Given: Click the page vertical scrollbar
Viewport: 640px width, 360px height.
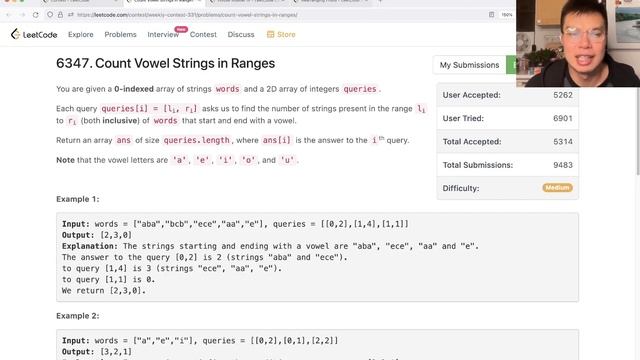Looking at the screenshot, I should tap(637, 131).
